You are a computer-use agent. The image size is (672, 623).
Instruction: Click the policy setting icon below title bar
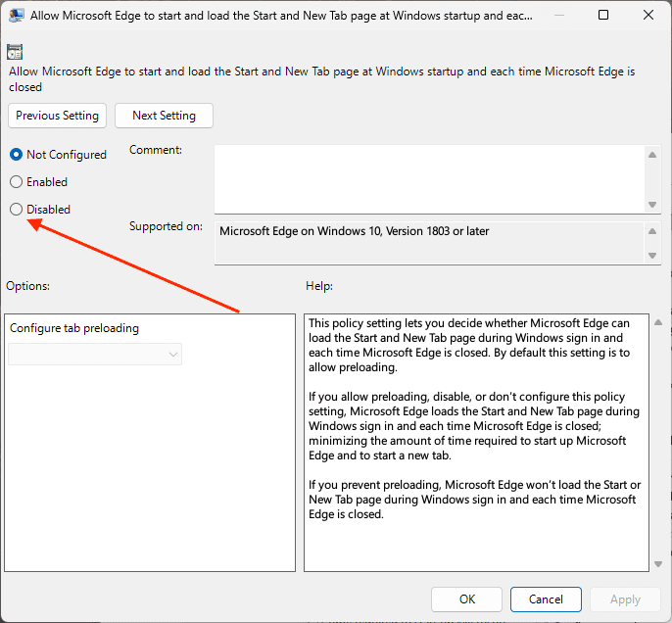pyautogui.click(x=15, y=52)
